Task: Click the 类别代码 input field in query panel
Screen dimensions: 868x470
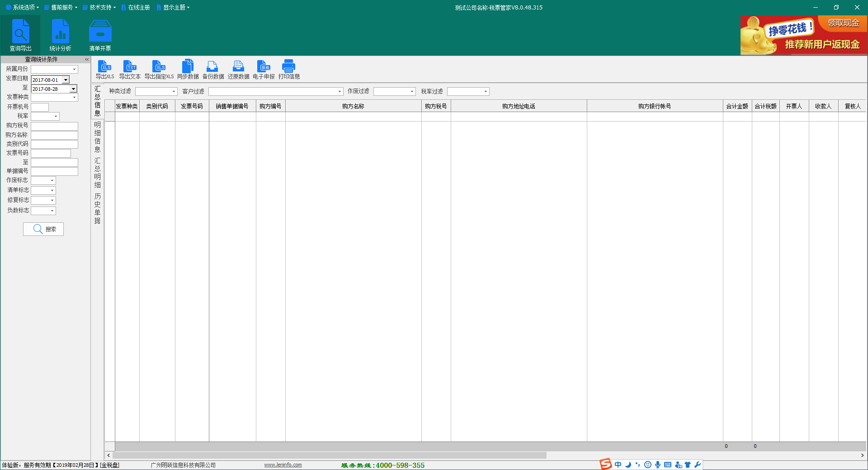Action: click(x=54, y=144)
